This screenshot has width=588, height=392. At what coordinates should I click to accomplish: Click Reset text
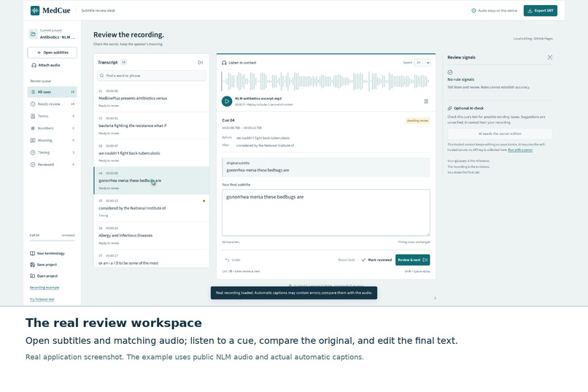[347, 260]
